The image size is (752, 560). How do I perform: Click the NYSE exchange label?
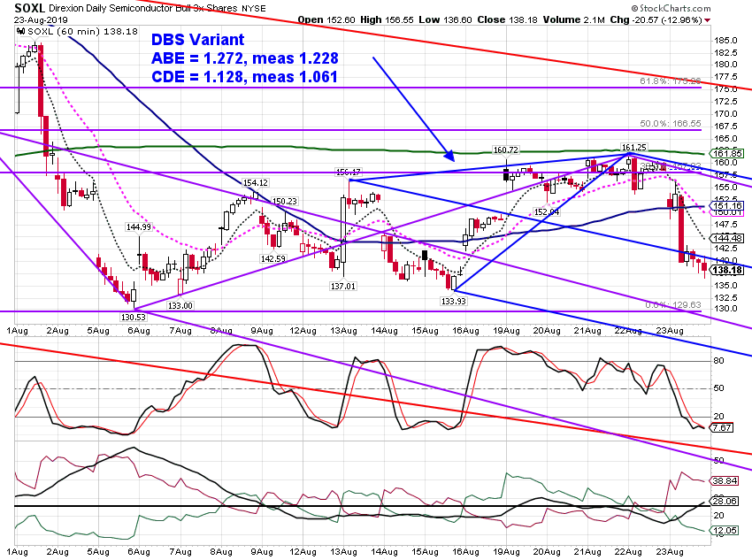click(253, 8)
